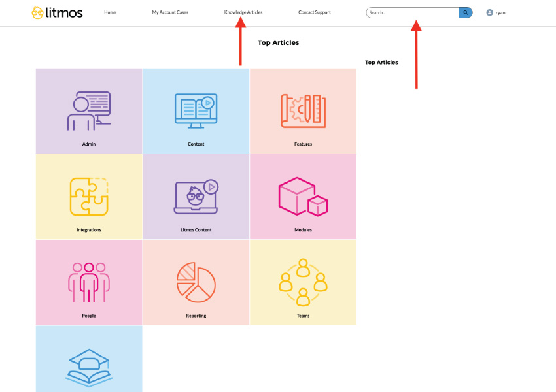The width and height of the screenshot is (556, 392).
Task: Open the Integrations puzzle icon
Action: coord(89,196)
